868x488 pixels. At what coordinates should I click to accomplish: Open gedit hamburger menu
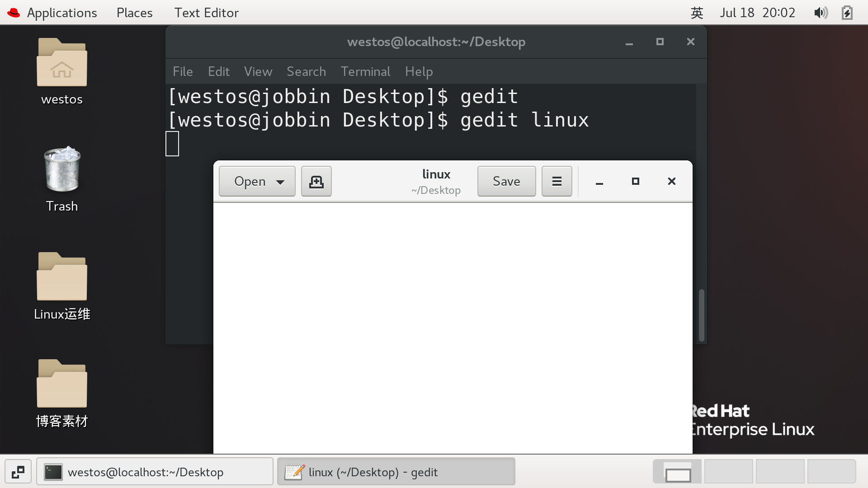557,181
